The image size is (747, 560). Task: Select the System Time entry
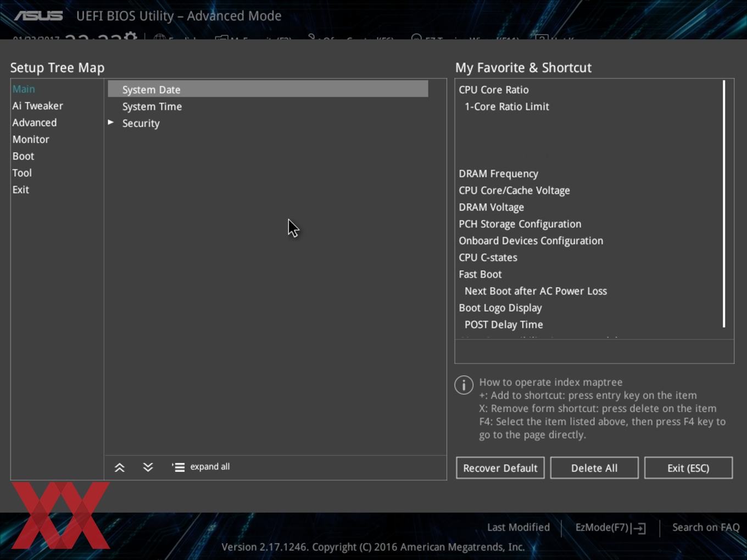click(152, 107)
